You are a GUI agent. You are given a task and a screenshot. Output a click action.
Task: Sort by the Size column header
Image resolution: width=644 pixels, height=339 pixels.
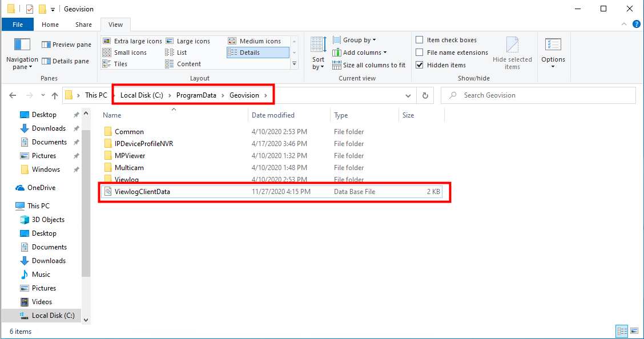point(421,115)
